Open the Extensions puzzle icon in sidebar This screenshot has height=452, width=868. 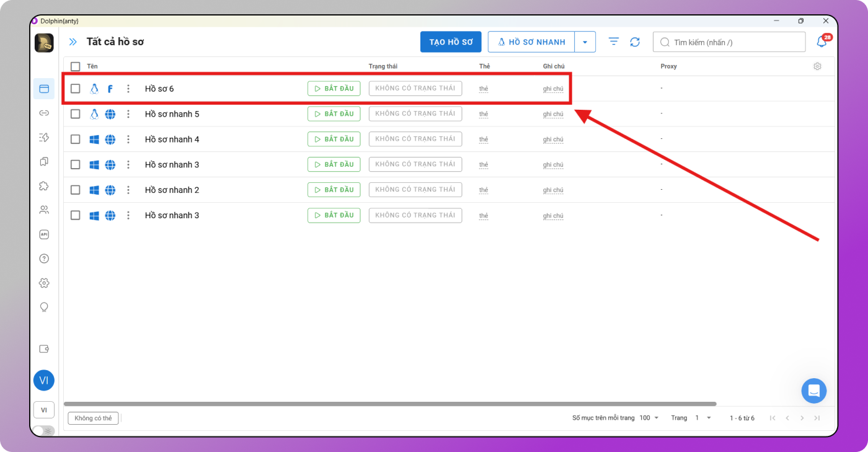[44, 186]
